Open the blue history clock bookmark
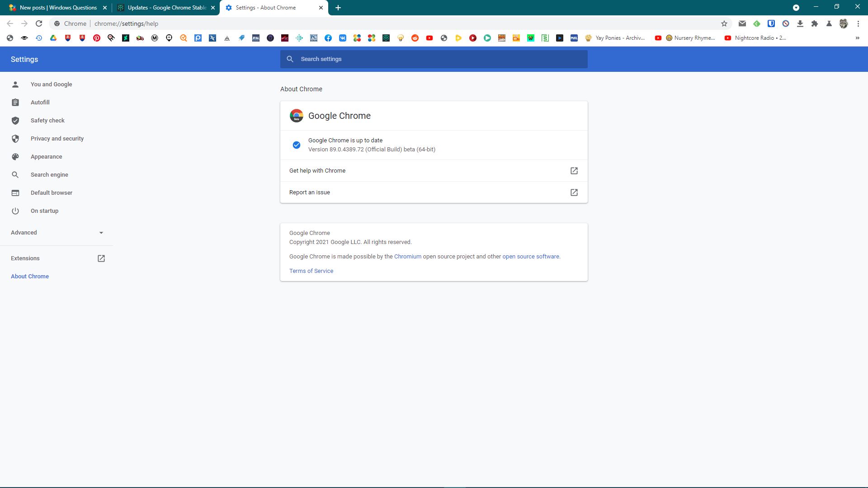This screenshot has height=488, width=868. click(x=39, y=38)
